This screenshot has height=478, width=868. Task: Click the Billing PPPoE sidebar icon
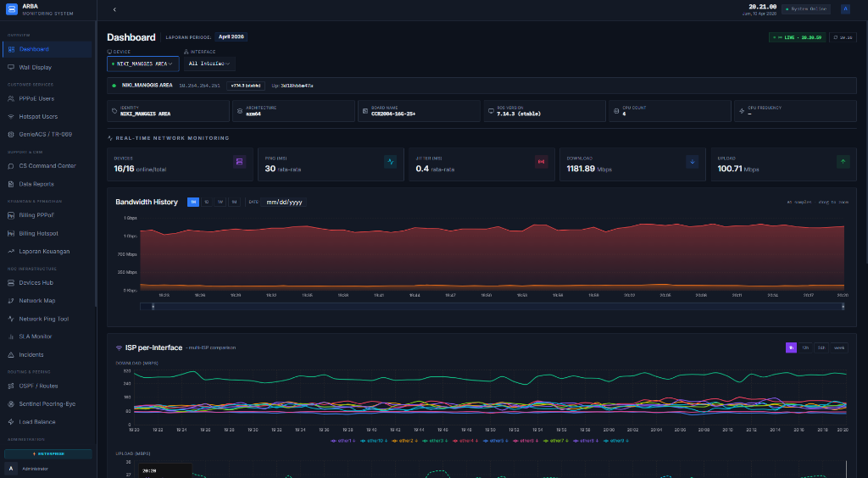tap(12, 215)
